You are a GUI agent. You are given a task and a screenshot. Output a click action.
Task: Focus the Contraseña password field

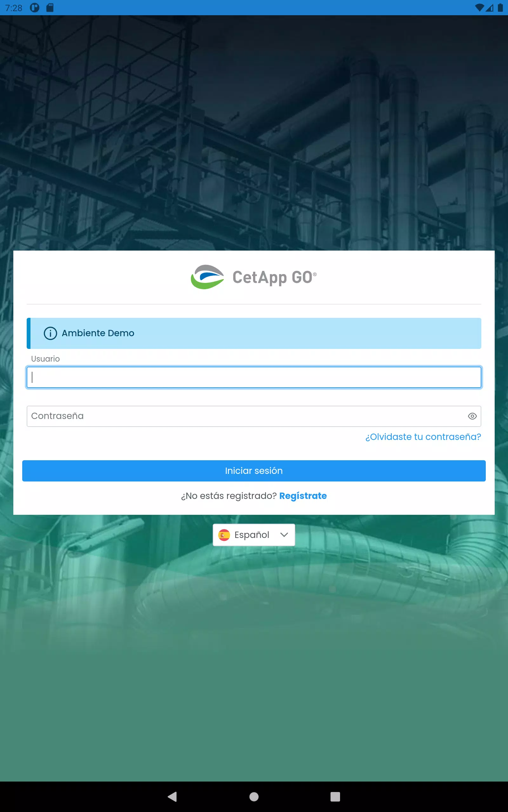tap(254, 416)
